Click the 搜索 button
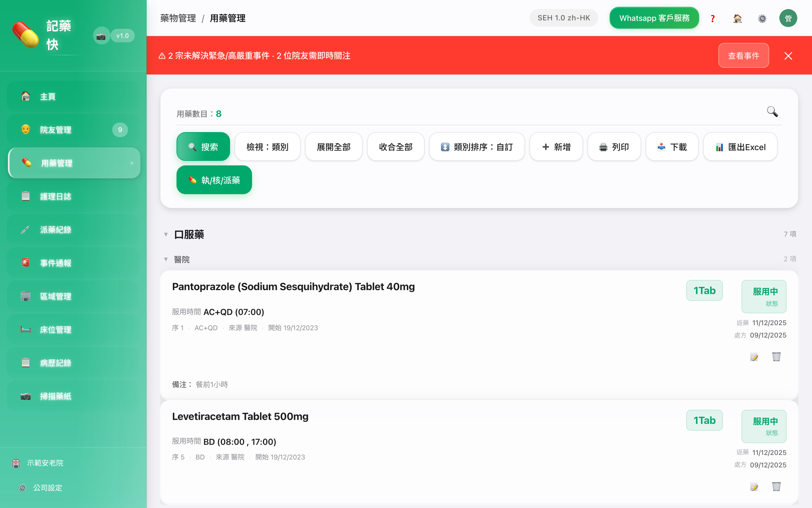The image size is (812, 508). (x=203, y=147)
